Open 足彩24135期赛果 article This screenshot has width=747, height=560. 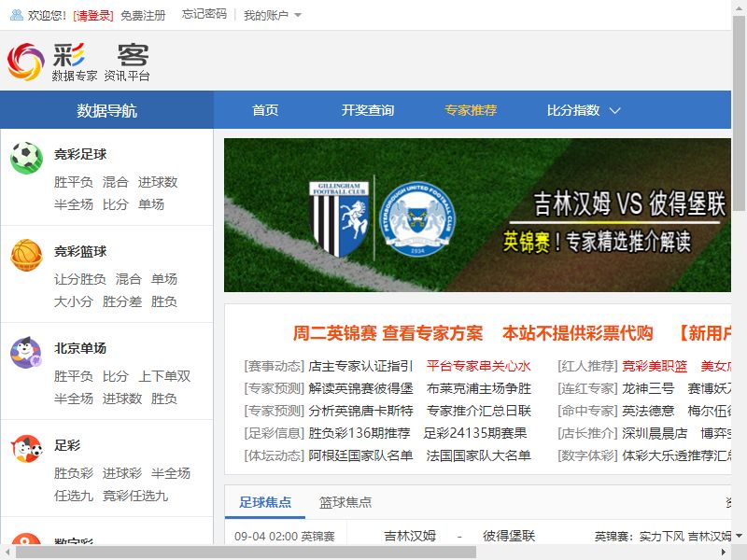click(475, 433)
